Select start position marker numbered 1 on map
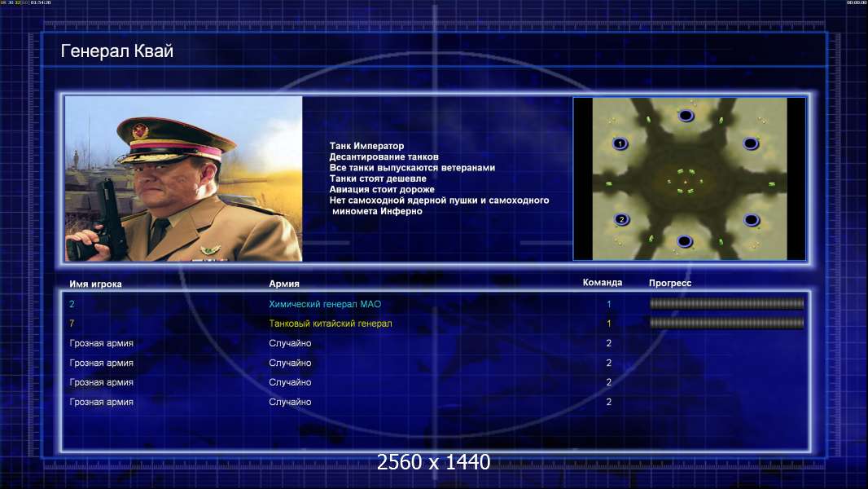Screen dimensions: 868x489 point(620,143)
